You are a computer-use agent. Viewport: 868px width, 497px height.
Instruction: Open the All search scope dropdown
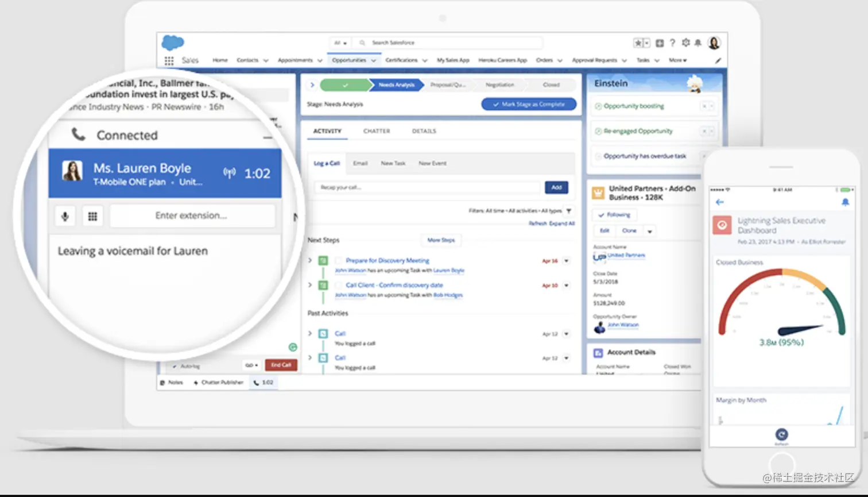(340, 43)
